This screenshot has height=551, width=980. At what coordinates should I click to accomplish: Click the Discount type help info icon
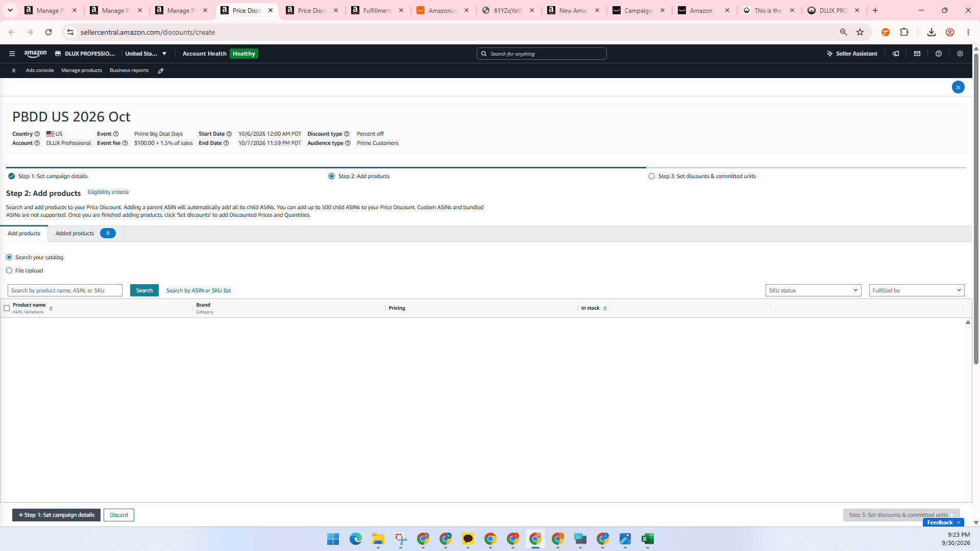click(347, 134)
